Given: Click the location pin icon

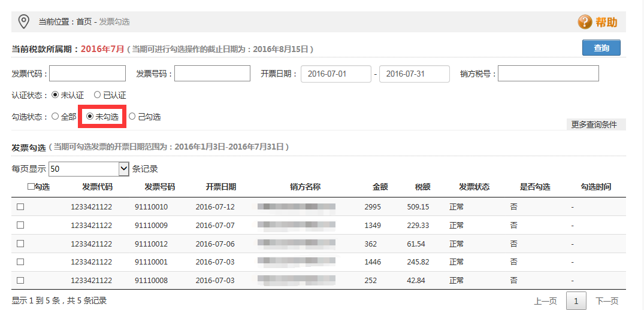Looking at the screenshot, I should pos(23,22).
